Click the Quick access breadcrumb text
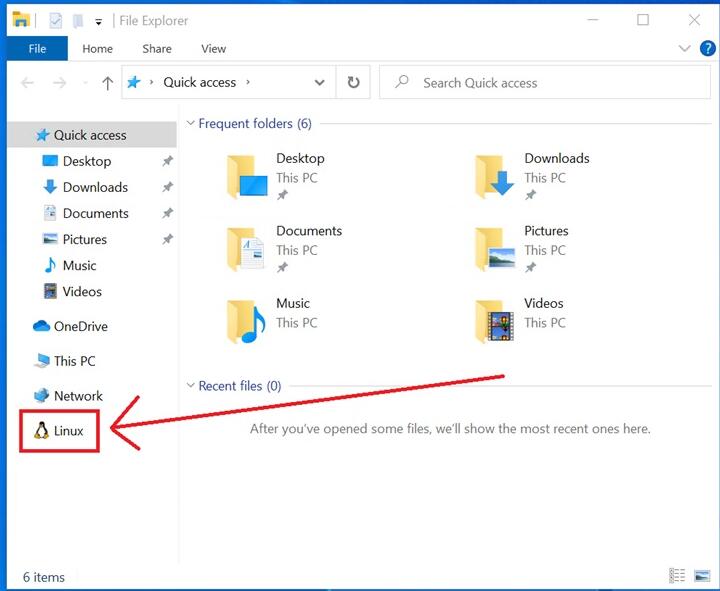The height and width of the screenshot is (591, 720). [x=200, y=82]
